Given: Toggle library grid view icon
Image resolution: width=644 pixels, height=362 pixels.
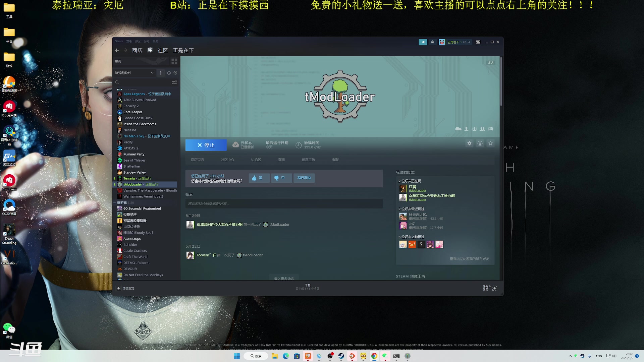Looking at the screenshot, I should [174, 61].
